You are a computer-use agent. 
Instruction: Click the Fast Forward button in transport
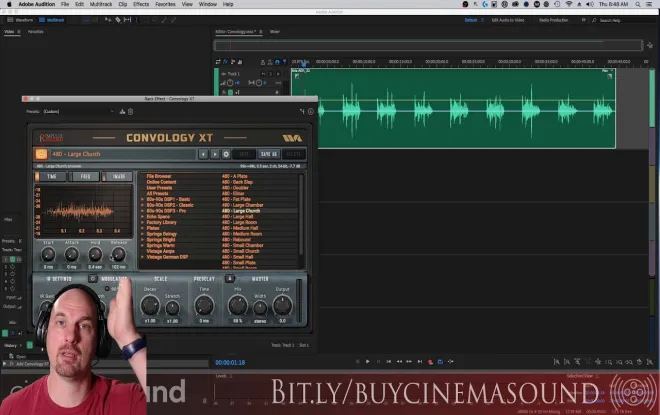tap(409, 362)
